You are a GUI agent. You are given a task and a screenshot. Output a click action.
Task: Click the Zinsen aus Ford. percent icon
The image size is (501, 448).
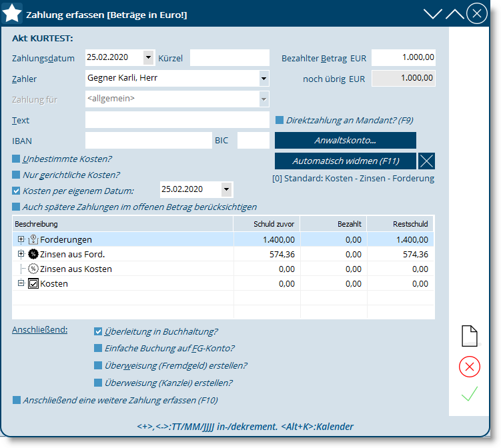(33, 254)
